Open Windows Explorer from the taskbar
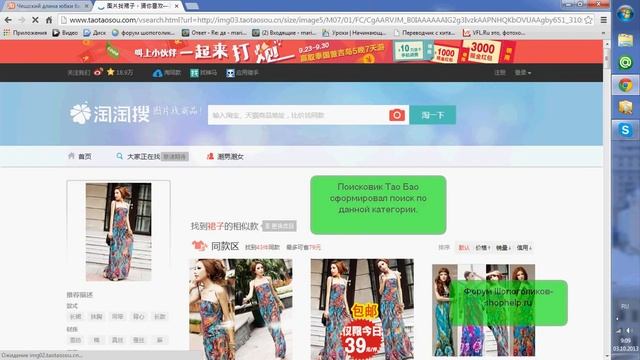This screenshot has height=360, width=640. coord(625,40)
